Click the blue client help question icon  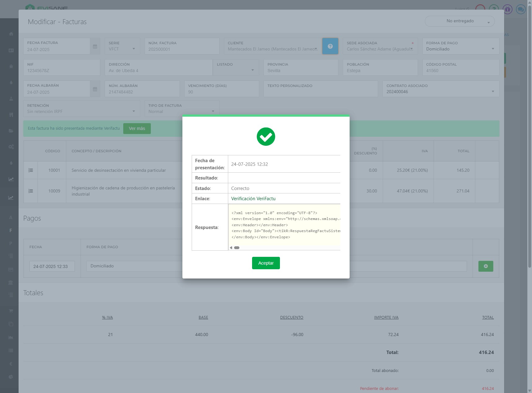pos(330,46)
